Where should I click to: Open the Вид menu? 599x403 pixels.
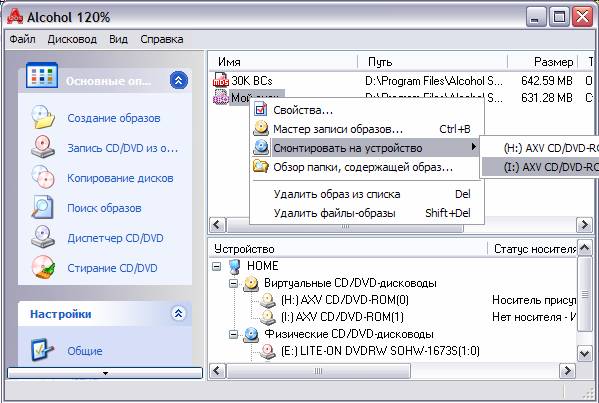click(x=118, y=39)
